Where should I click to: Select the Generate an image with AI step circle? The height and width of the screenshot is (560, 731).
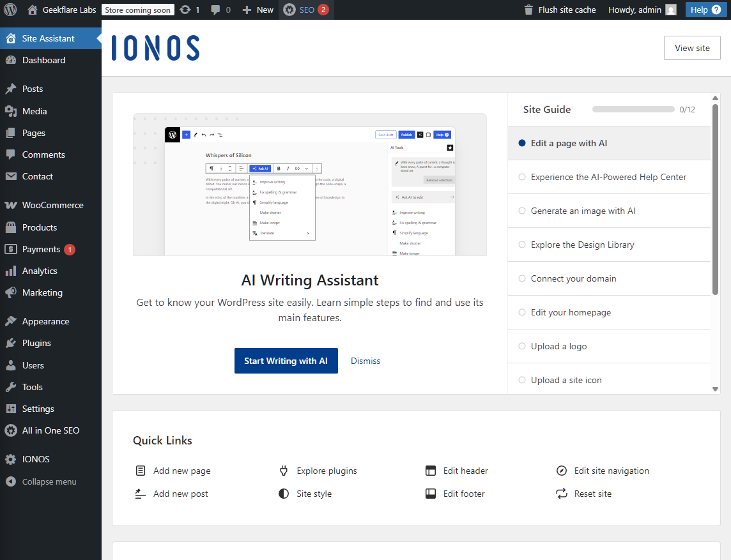(521, 211)
